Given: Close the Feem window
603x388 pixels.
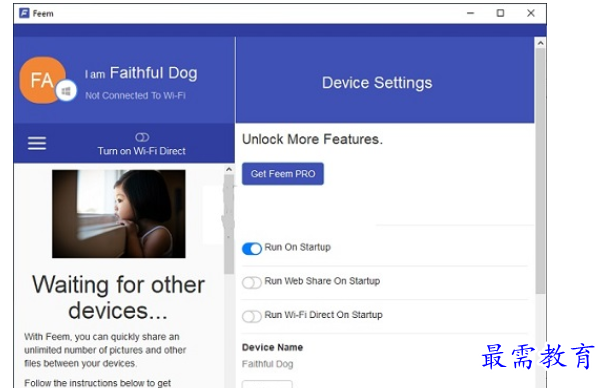Looking at the screenshot, I should 531,13.
